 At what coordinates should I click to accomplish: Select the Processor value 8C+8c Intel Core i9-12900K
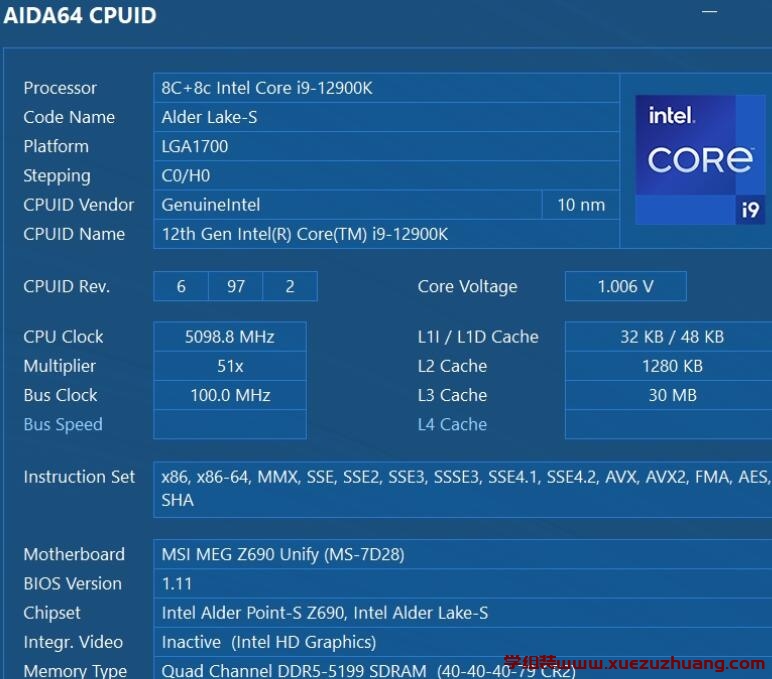pyautogui.click(x=386, y=88)
